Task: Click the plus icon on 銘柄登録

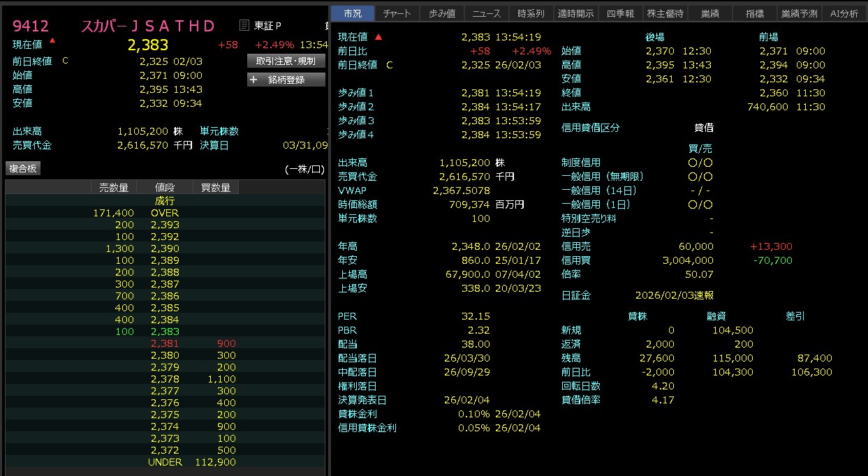Action: (254, 80)
